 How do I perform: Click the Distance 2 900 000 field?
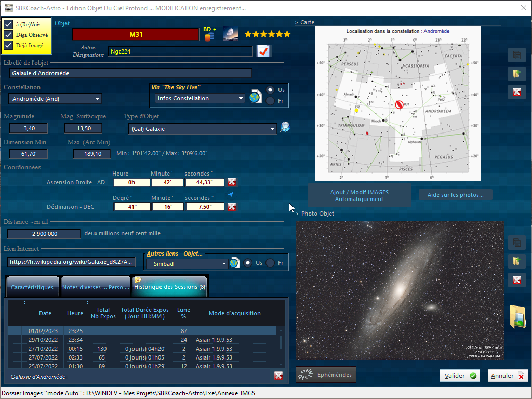click(x=44, y=234)
